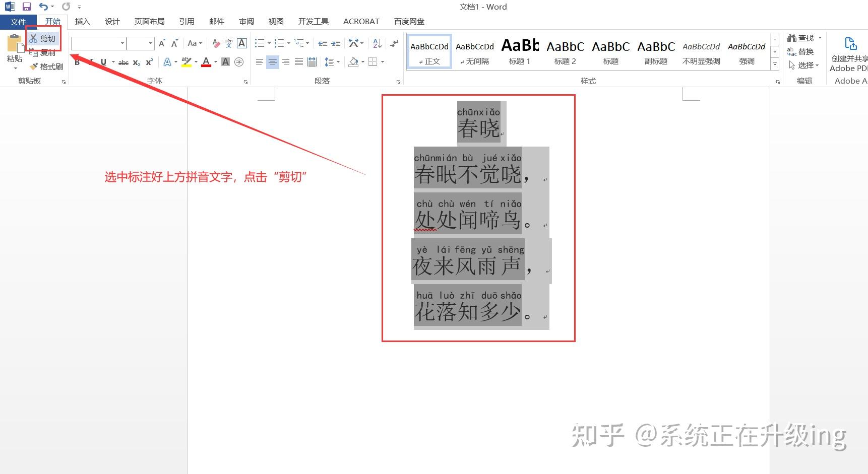Click the decrease indent icon
Viewport: 868px width, 474px height.
tap(323, 43)
